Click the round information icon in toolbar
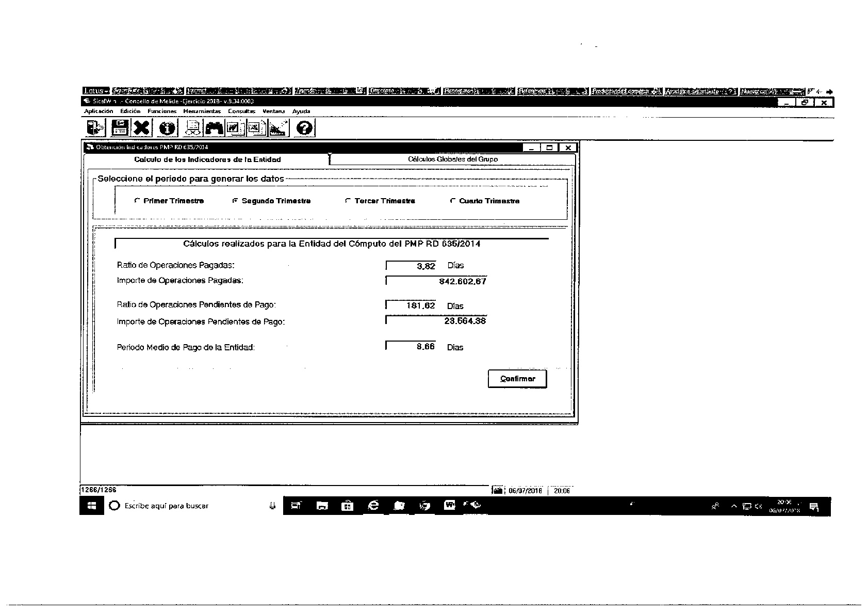Viewport: 868px width, 614px height. point(168,127)
